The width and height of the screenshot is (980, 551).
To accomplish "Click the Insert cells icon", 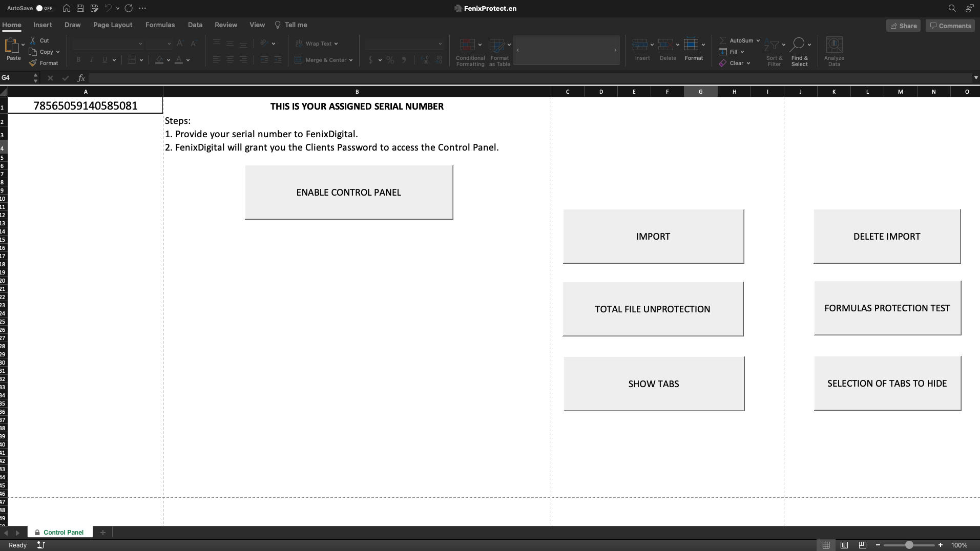I will 639,45.
